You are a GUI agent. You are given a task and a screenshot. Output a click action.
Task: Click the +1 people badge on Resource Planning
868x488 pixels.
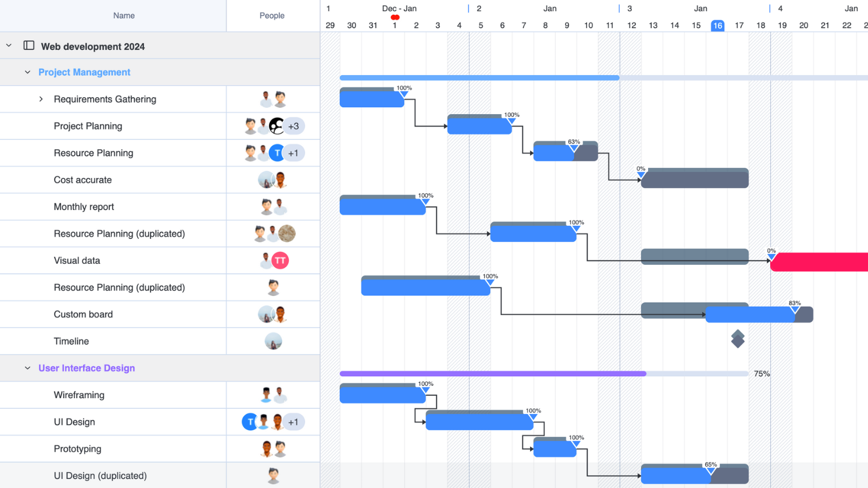(x=293, y=153)
